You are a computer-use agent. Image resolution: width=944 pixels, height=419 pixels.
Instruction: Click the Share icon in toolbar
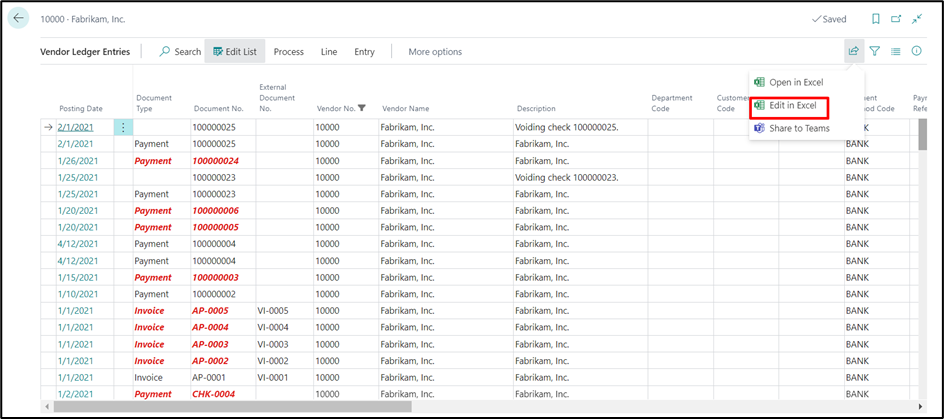coord(854,51)
